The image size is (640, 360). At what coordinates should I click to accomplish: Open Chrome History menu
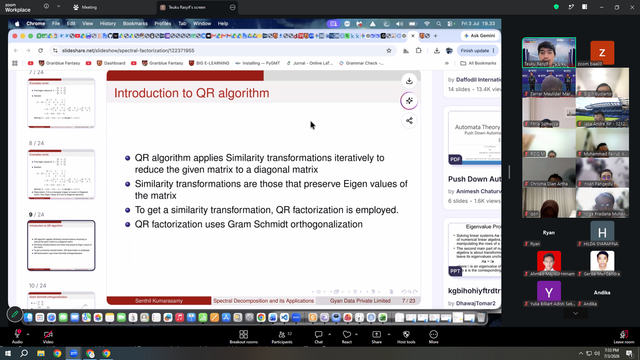pyautogui.click(x=108, y=24)
